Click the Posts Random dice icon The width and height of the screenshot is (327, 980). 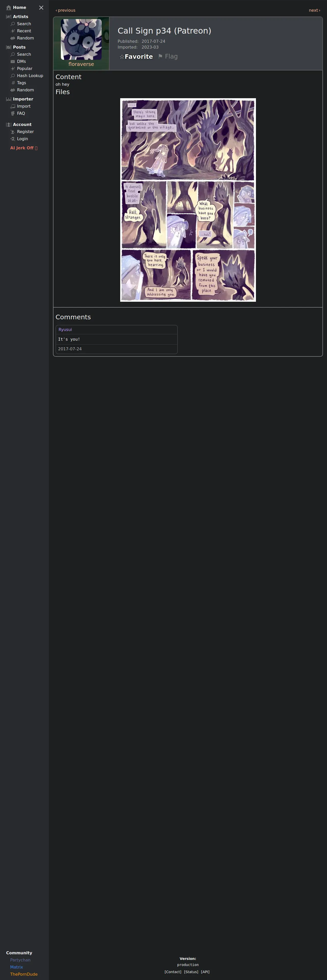[13, 90]
